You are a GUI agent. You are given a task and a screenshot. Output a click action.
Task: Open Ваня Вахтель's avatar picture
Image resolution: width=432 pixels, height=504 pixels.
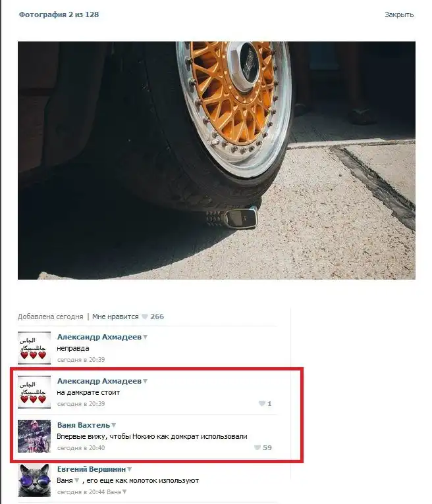coord(34,436)
